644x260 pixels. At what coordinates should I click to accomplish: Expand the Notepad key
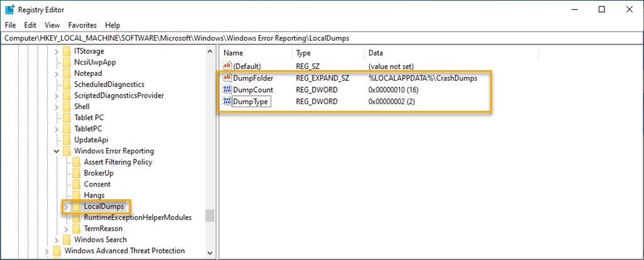[56, 73]
